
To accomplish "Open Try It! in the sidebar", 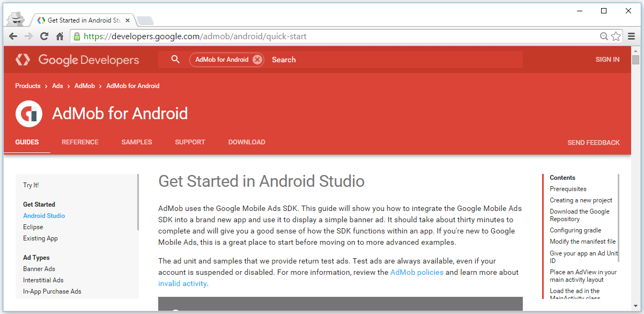I will pyautogui.click(x=31, y=185).
